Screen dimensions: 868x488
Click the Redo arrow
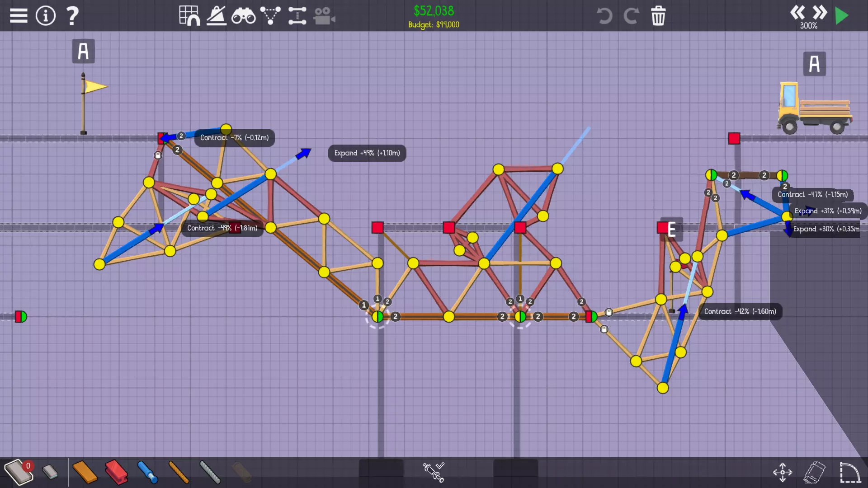pos(631,16)
